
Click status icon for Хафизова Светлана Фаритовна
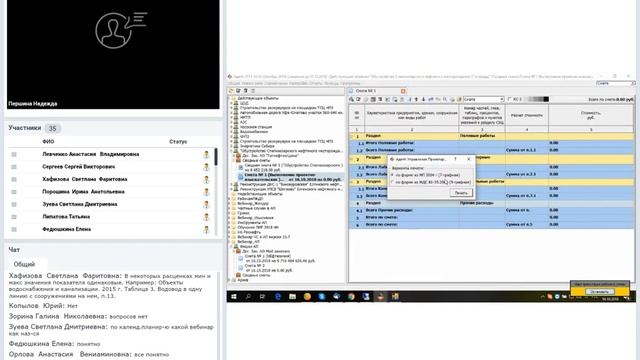click(x=207, y=179)
